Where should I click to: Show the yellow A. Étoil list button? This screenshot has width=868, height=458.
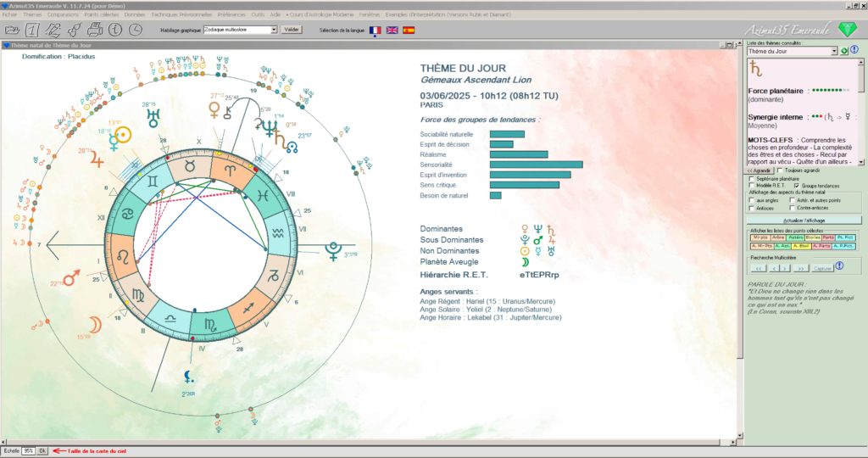point(801,246)
